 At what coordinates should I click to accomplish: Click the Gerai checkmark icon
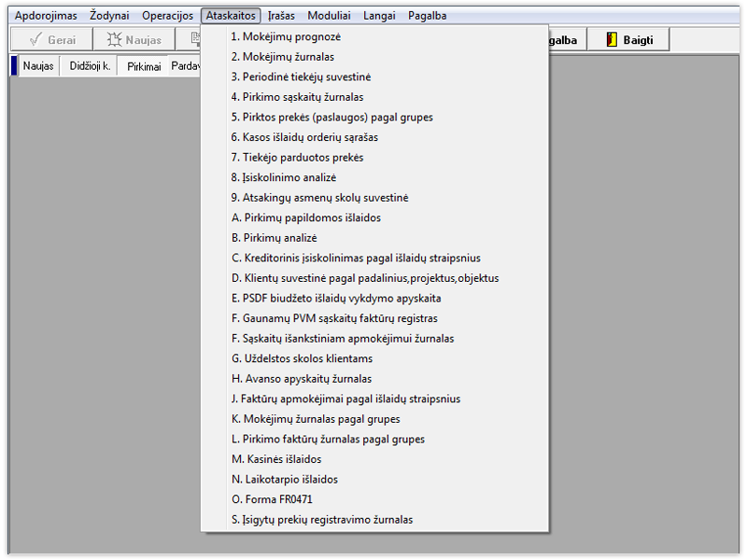[x=35, y=39]
